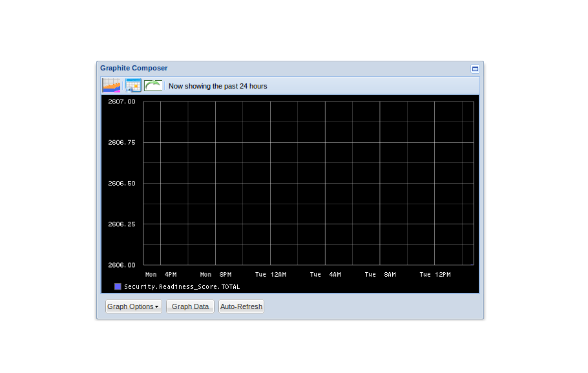Click the Graphite Composer title text

[134, 68]
